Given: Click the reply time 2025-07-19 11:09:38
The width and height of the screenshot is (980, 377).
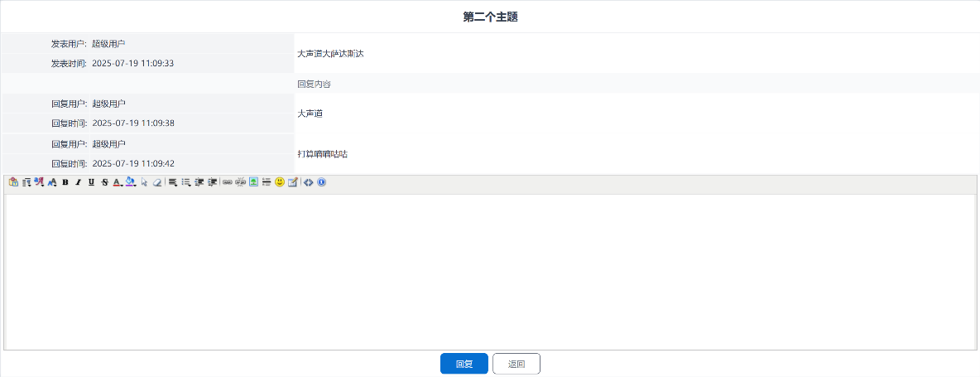Looking at the screenshot, I should tap(133, 123).
